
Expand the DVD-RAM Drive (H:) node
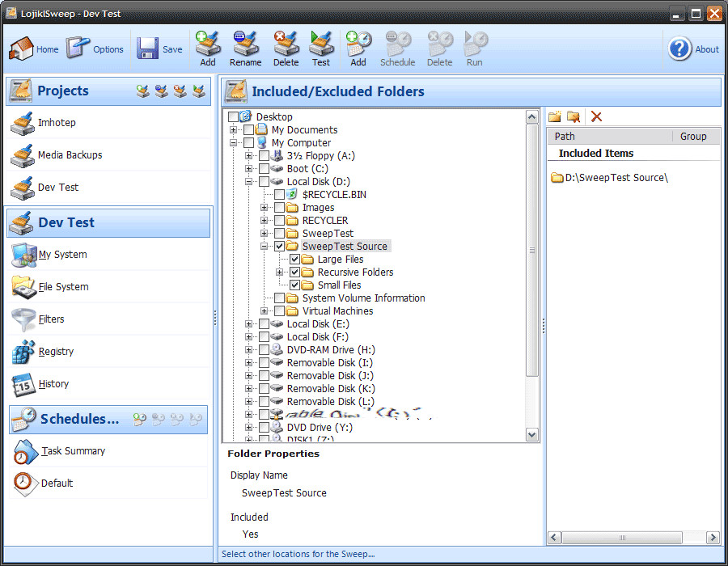tap(249, 350)
